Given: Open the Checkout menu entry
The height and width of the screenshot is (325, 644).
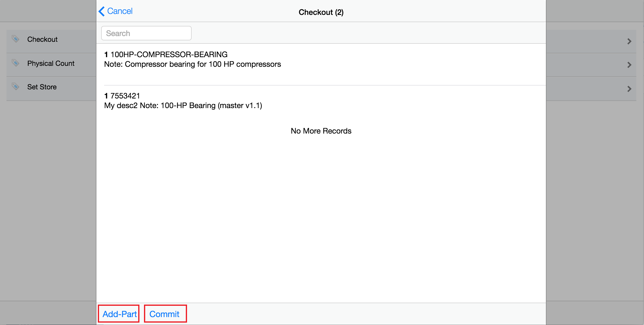Looking at the screenshot, I should point(42,39).
